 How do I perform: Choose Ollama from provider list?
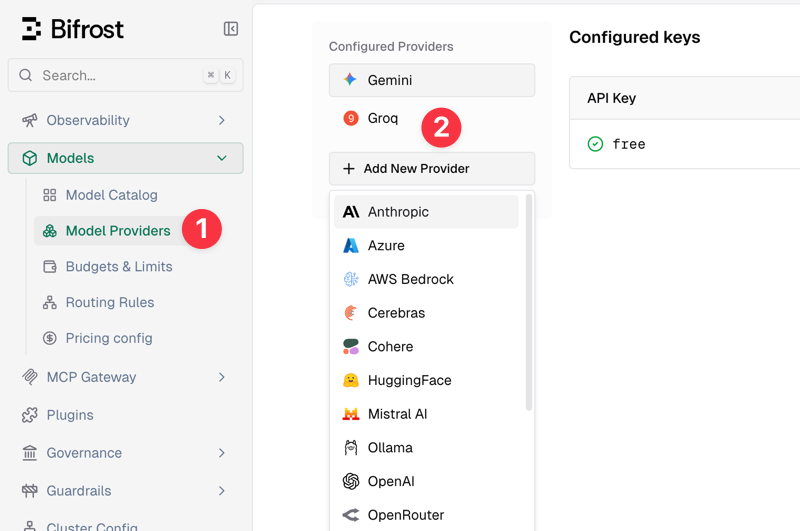[x=426, y=447]
